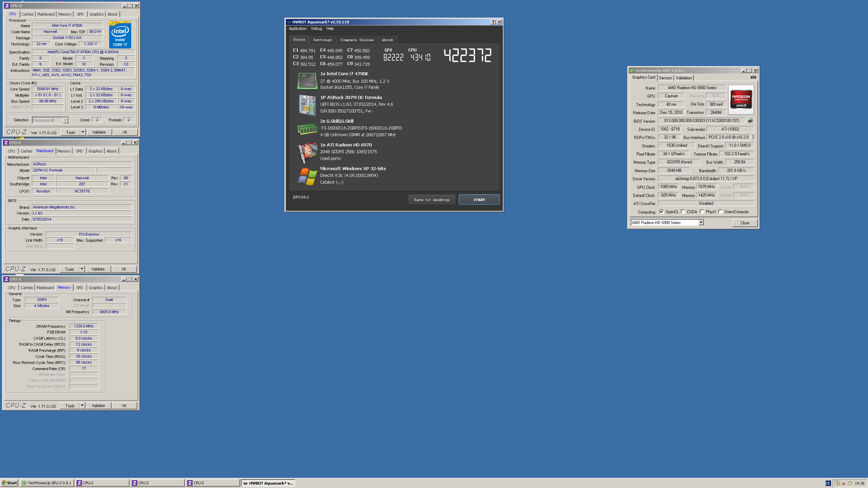Click the graphics card icon beside Radeon HD 6970
Screen dimensions: 868x488
click(x=307, y=152)
